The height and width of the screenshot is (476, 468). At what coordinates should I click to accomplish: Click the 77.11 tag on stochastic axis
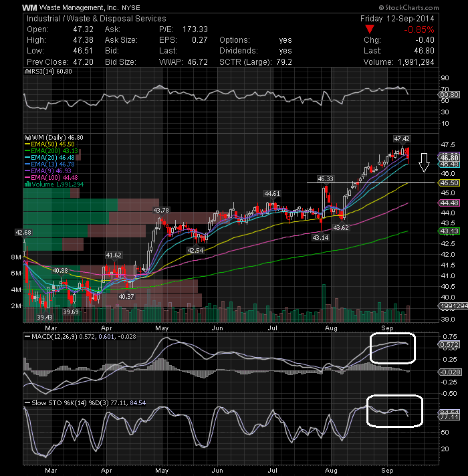(449, 417)
